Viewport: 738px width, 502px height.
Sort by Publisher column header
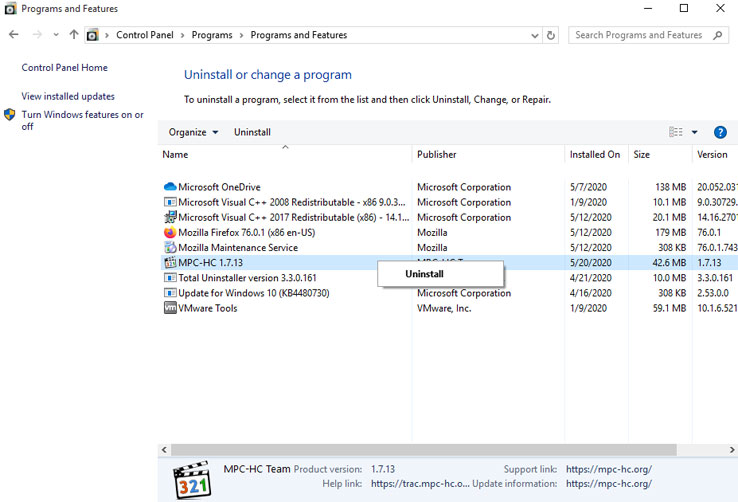(489, 154)
